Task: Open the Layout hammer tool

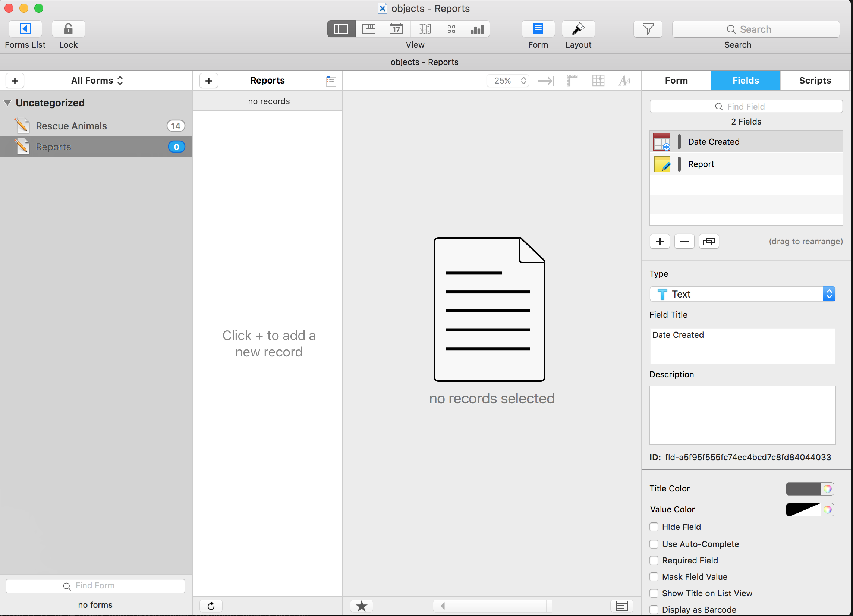Action: coord(578,29)
